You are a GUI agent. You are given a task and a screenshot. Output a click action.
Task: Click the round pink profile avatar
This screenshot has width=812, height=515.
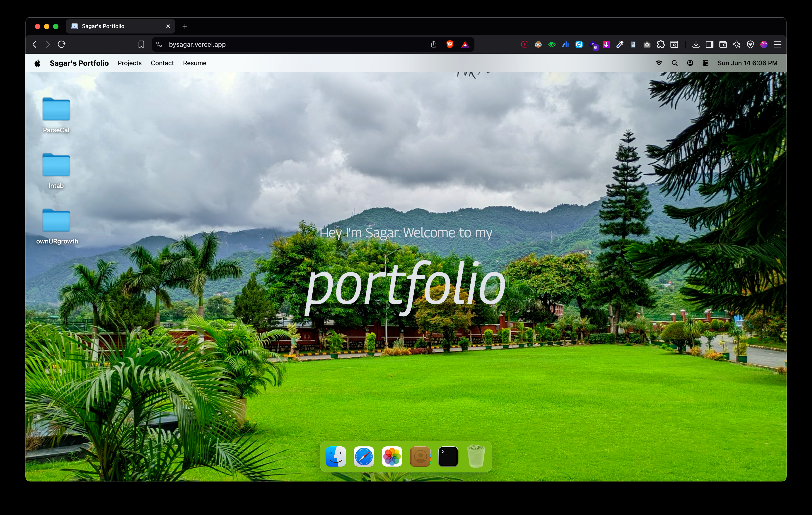tap(764, 44)
